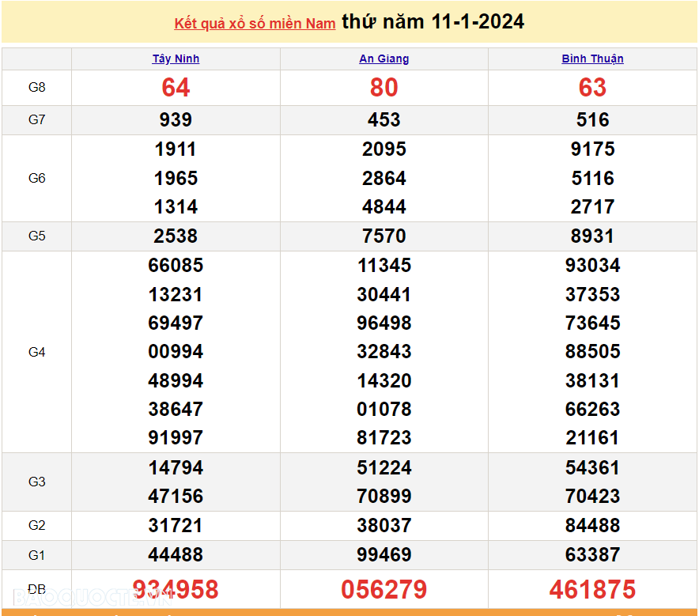The width and height of the screenshot is (699, 616).
Task: Select Tây Ninh G3 number 47156
Action: point(176,496)
